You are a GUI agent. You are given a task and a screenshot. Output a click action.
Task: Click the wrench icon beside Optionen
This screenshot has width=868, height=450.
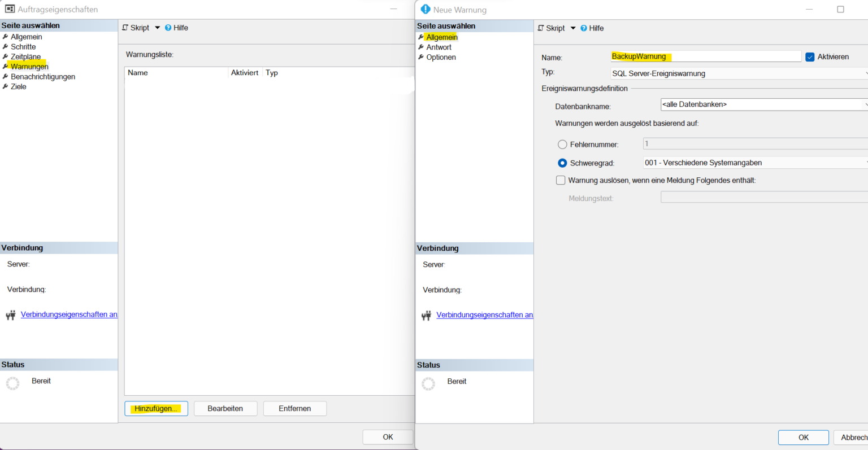(x=420, y=57)
